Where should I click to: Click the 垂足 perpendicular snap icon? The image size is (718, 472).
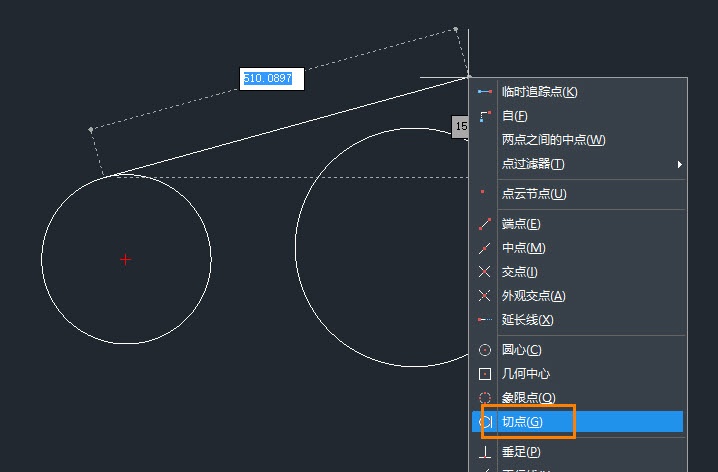pos(485,452)
